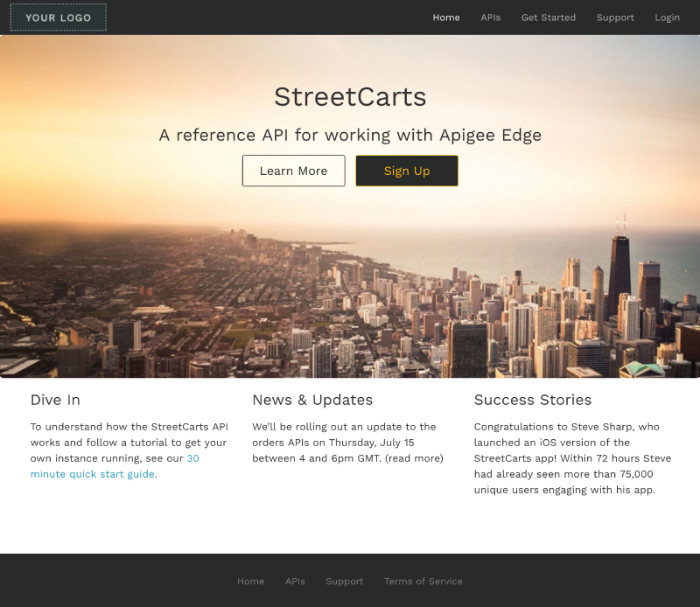
Task: Click the StreetCarts page title
Action: click(349, 97)
